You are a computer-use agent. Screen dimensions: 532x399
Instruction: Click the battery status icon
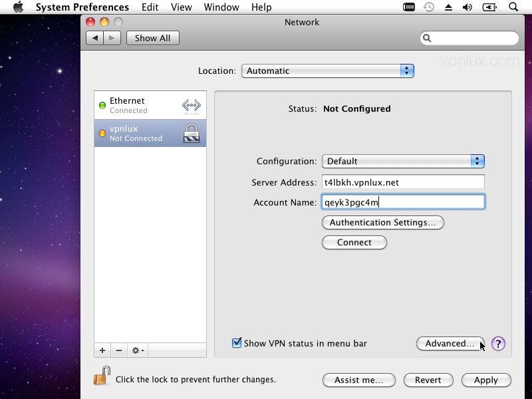489,7
